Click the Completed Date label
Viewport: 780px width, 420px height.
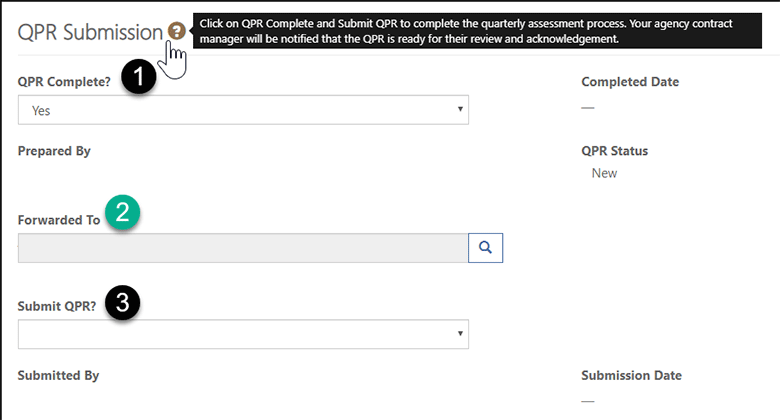[x=630, y=82]
